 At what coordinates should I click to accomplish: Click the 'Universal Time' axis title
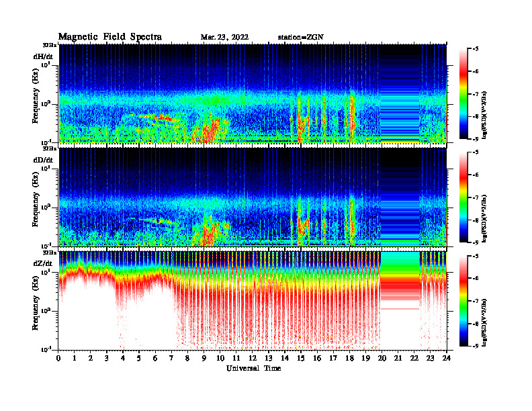point(254,368)
